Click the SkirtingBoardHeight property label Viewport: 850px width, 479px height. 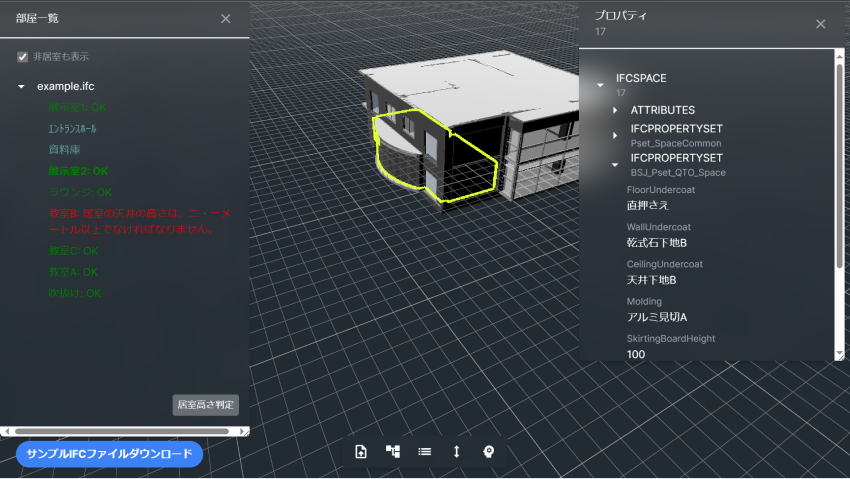coord(671,339)
